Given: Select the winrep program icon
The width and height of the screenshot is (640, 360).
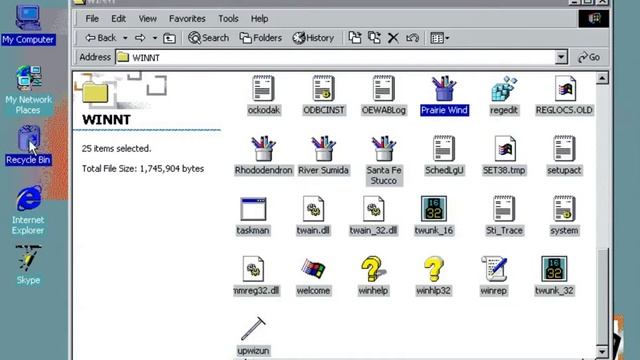Looking at the screenshot, I should point(494,269).
